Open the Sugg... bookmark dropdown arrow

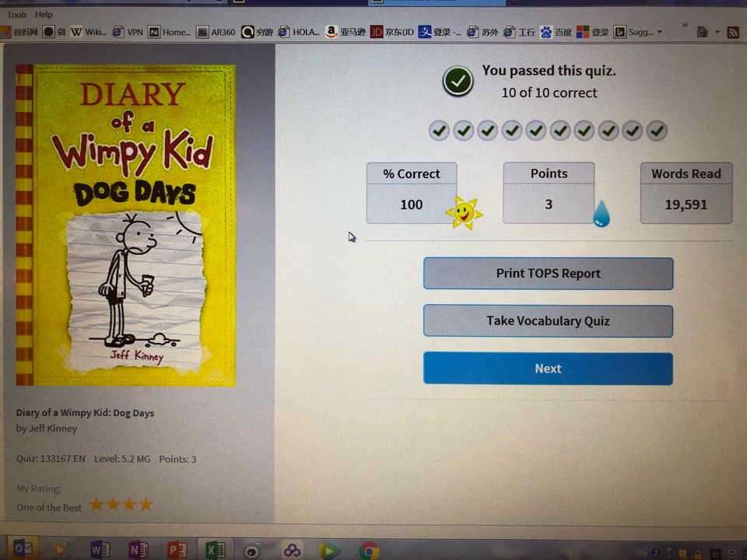tap(660, 32)
